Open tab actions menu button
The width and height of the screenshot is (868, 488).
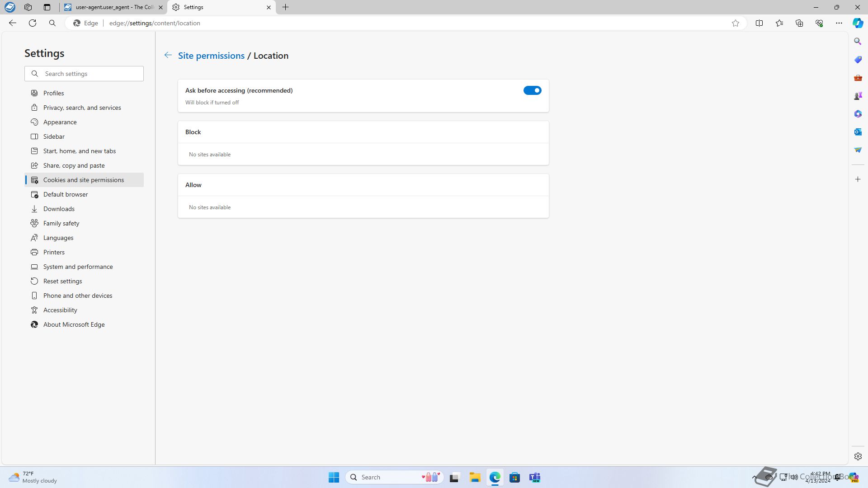[47, 7]
